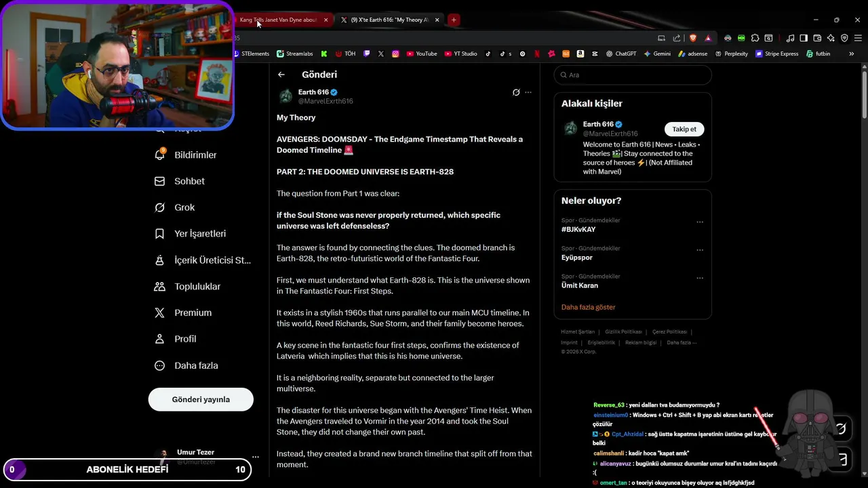Open Yer İşaretleri bookmarks
Viewport: 868px width, 488px height.
pos(191,234)
